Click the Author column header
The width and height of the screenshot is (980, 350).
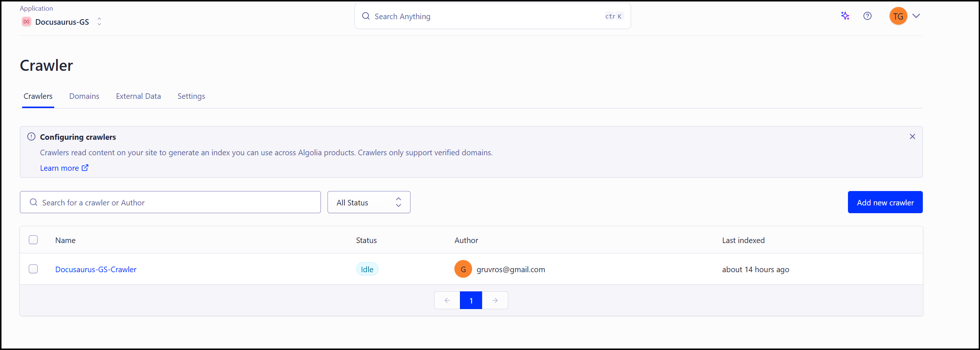466,240
